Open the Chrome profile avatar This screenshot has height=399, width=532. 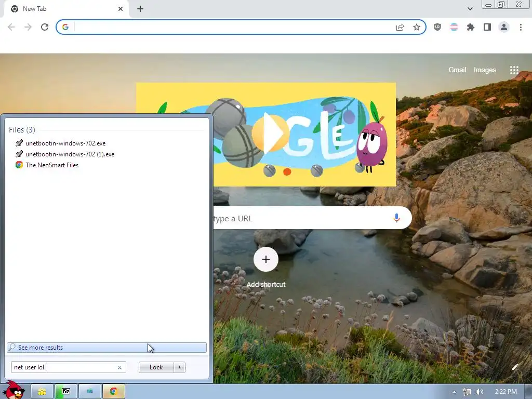[x=504, y=27]
